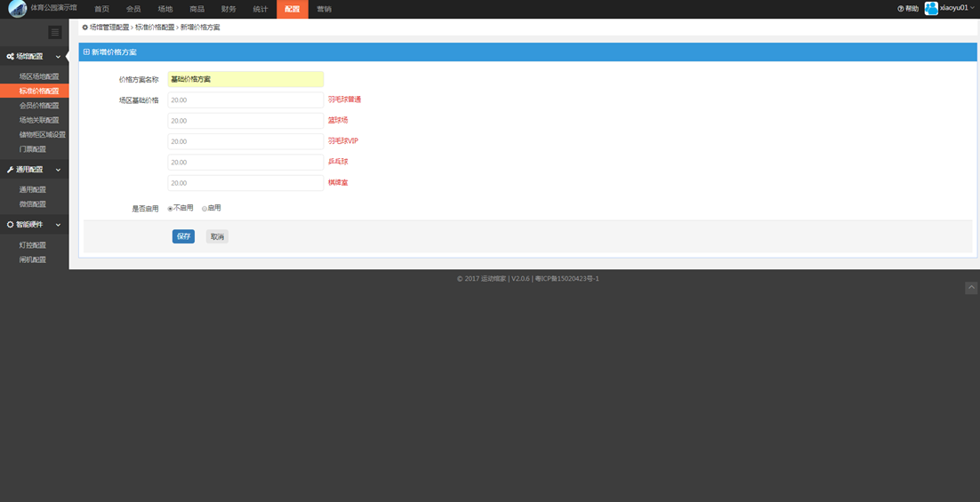Click 场馆管理配置 in the breadcrumb

click(109, 28)
